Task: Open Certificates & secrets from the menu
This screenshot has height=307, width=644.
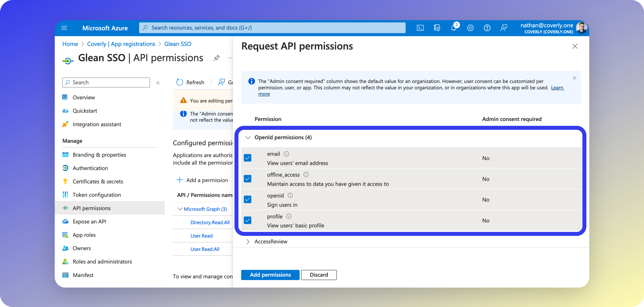Action: coord(98,181)
